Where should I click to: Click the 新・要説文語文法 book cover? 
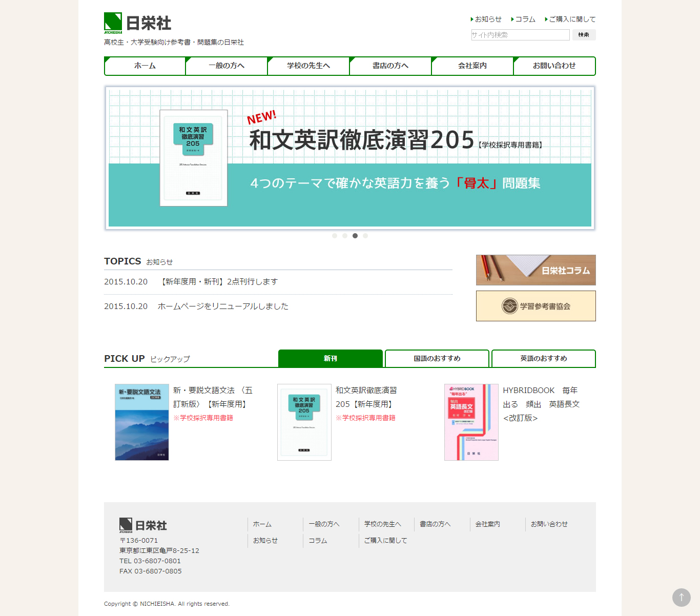(142, 422)
